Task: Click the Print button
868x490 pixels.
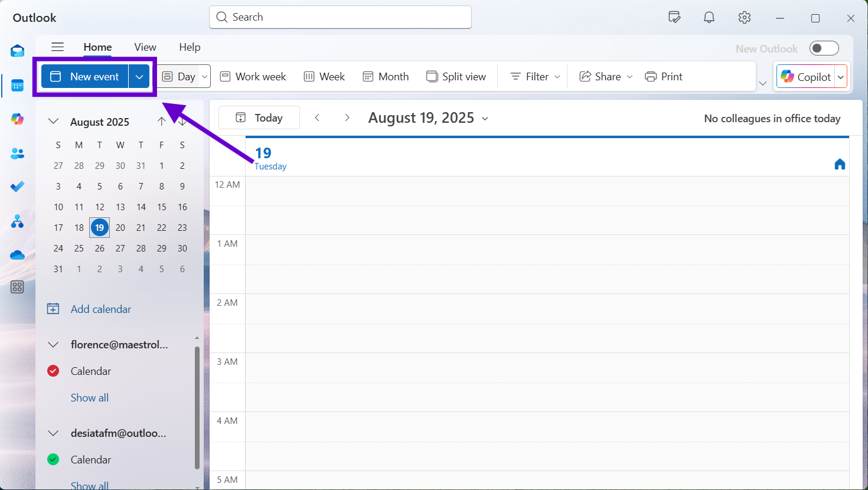Action: tap(664, 76)
